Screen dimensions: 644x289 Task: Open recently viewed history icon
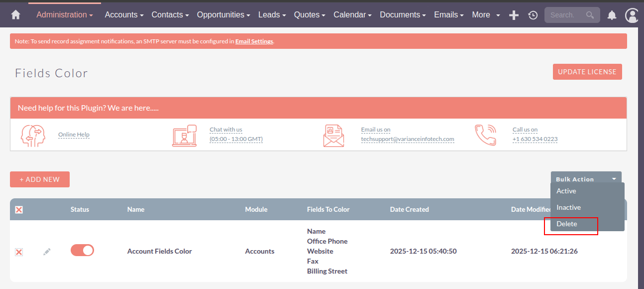point(533,15)
